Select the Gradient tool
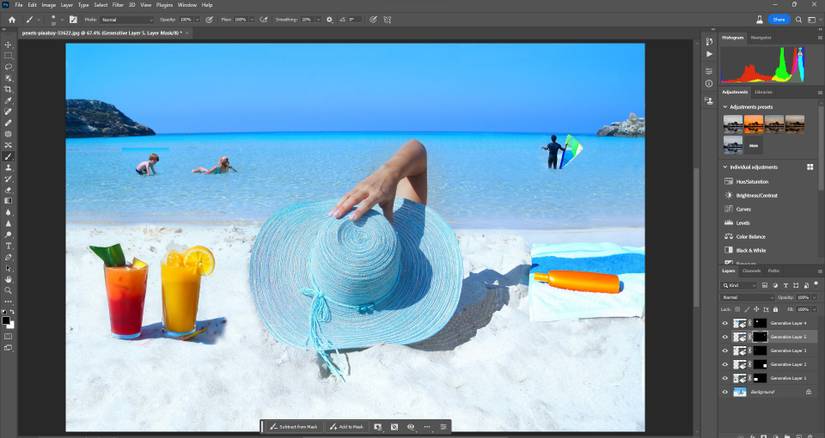This screenshot has height=438, width=825. (8, 201)
